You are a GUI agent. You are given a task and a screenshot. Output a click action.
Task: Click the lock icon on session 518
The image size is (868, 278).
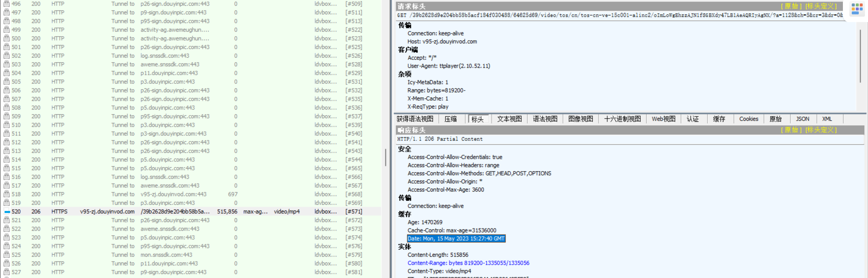(x=6, y=194)
